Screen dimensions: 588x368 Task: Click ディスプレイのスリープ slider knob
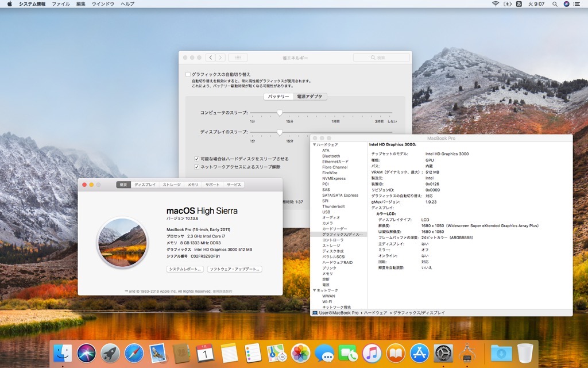280,132
